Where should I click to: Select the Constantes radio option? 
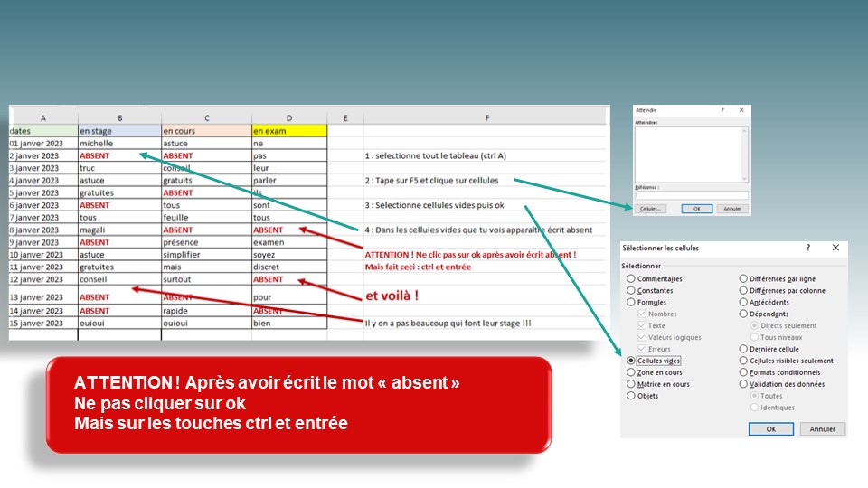coord(631,291)
